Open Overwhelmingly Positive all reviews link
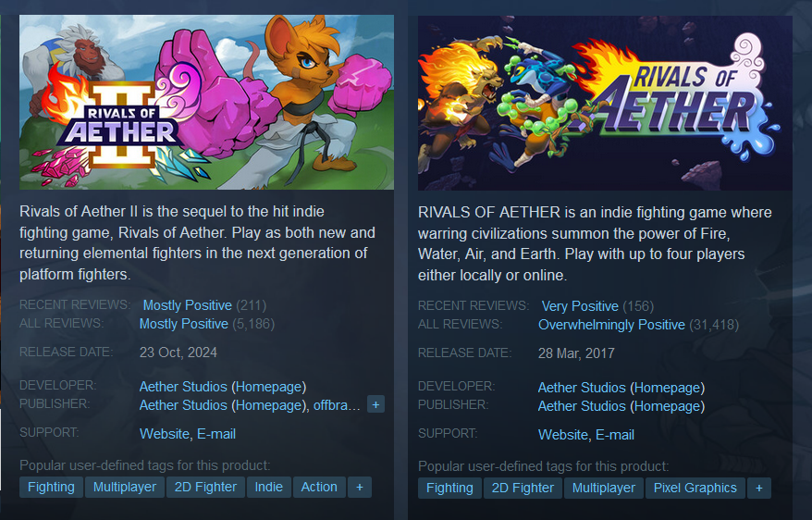This screenshot has height=520, width=812. (x=611, y=326)
